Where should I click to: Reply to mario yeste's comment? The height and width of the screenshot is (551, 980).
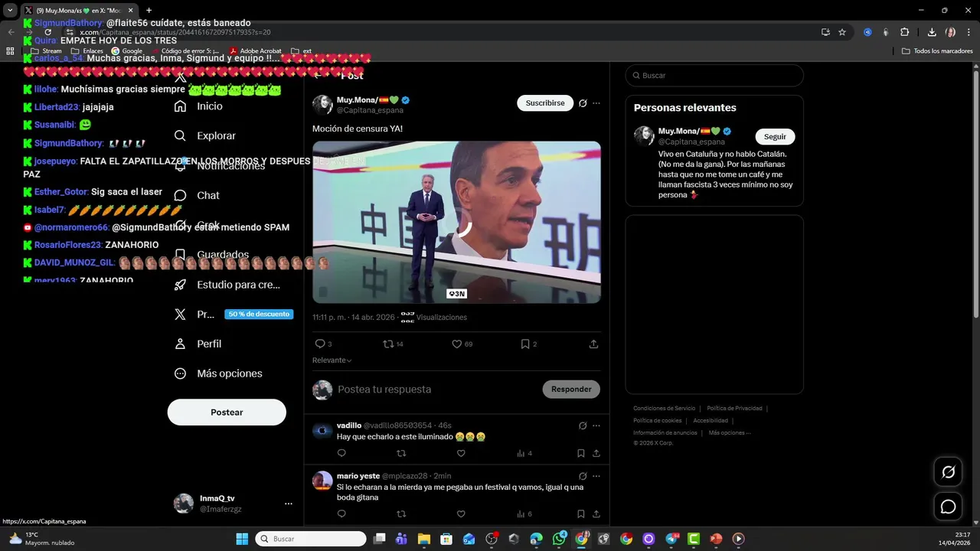(x=341, y=514)
